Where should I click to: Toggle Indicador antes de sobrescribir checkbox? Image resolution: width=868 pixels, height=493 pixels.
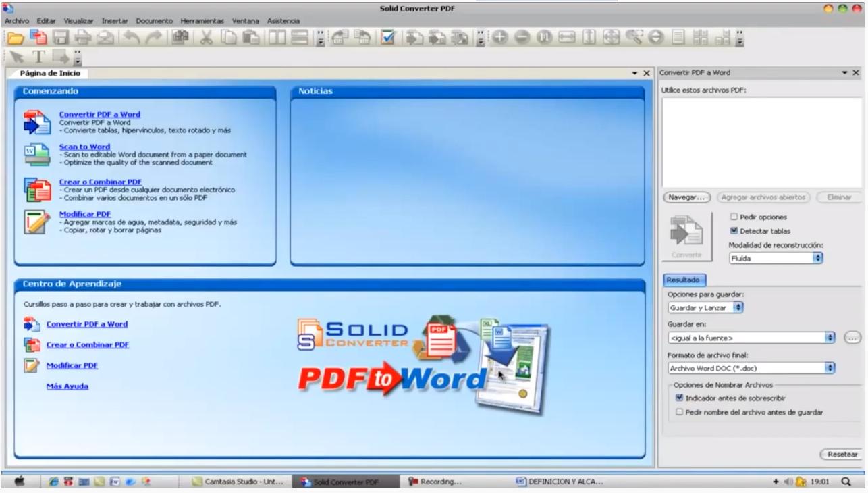[x=680, y=398]
